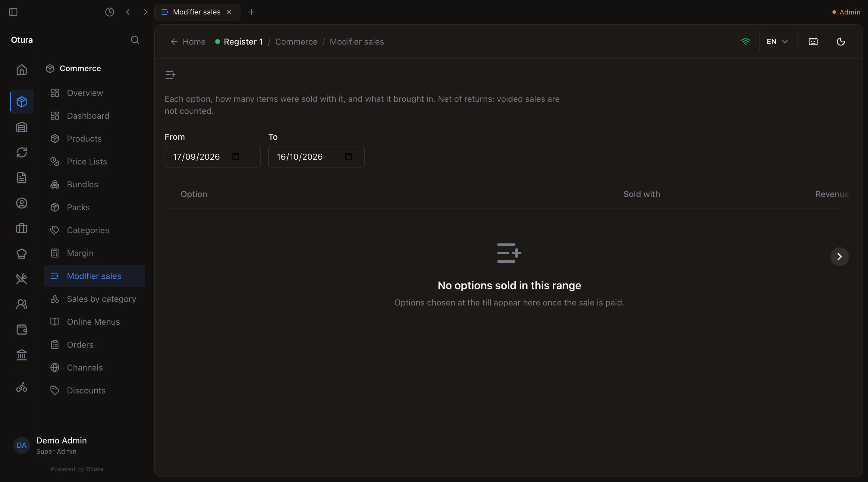Go forward with the right arrow
Screen dimensions: 868x482
tap(146, 12)
